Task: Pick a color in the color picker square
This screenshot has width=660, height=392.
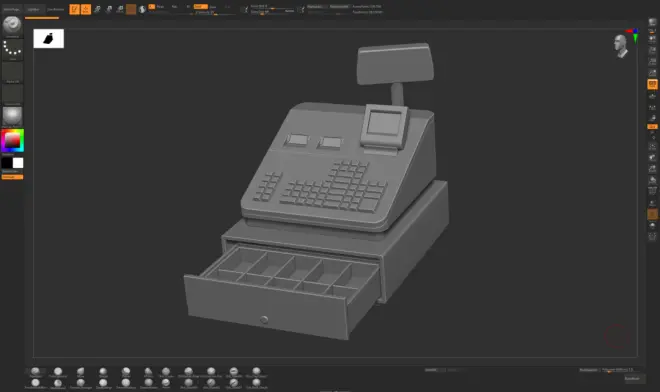Action: click(12, 141)
